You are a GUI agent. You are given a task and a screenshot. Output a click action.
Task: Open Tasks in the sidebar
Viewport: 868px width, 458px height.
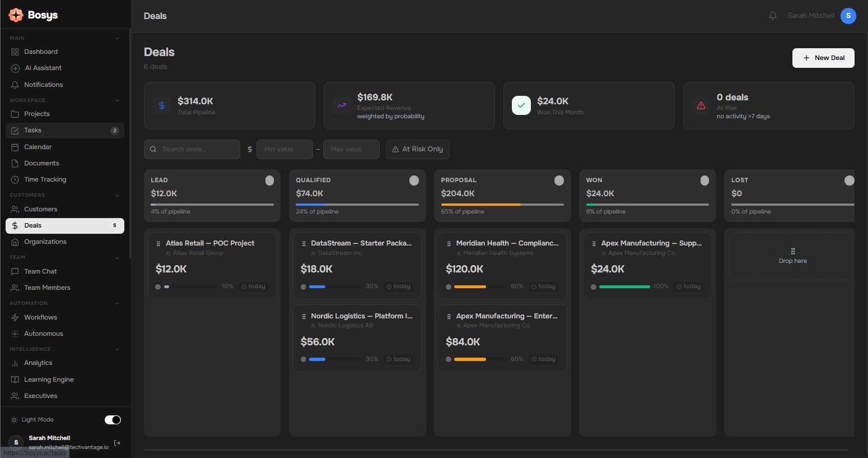(33, 130)
